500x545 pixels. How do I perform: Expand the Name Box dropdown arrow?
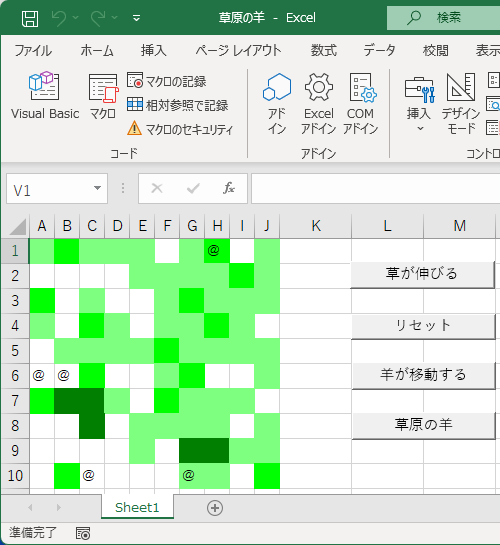97,188
